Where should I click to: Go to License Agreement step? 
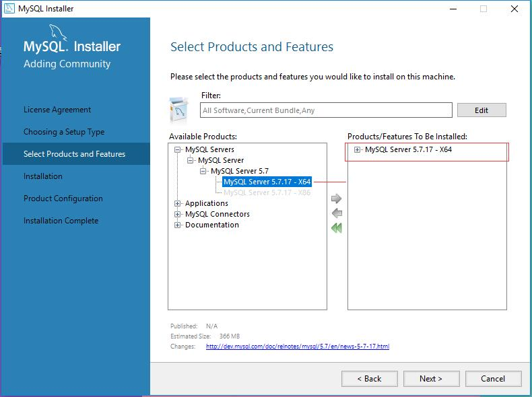(57, 110)
